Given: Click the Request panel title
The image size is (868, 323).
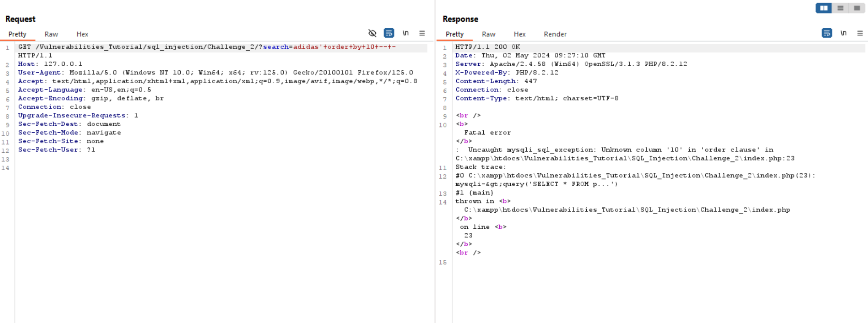Looking at the screenshot, I should tap(20, 19).
